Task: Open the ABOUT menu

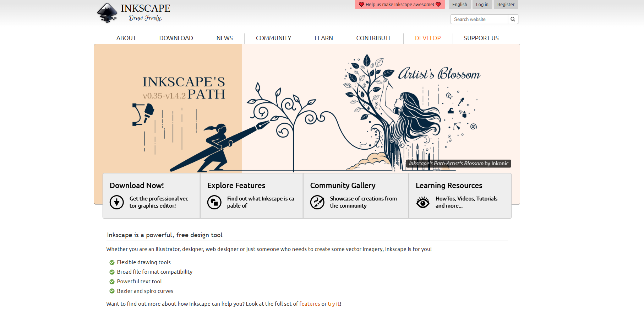Action: pos(126,38)
